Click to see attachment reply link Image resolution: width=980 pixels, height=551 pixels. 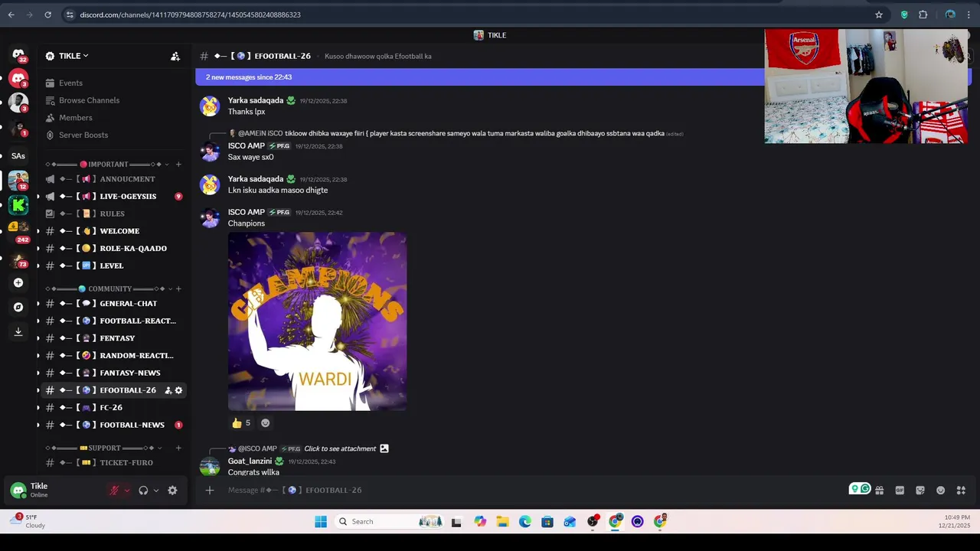[340, 448]
